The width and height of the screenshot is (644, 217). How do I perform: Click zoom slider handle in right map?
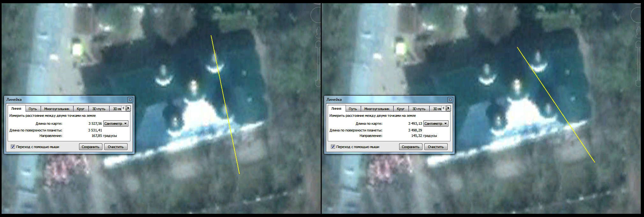click(638, 64)
